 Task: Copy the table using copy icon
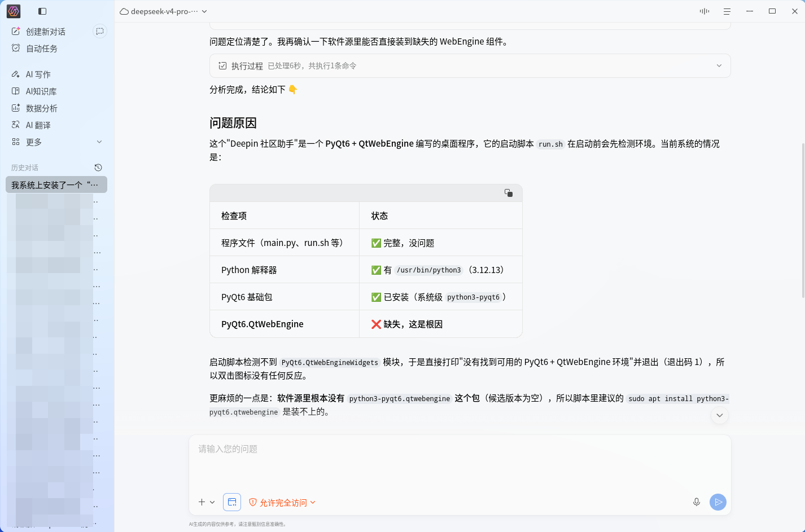point(509,193)
